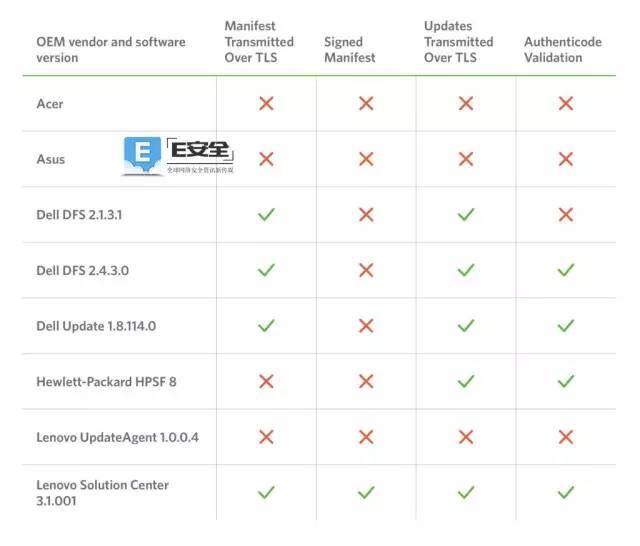Click Acer Updates Transmitted Over TLS red X

[466, 103]
